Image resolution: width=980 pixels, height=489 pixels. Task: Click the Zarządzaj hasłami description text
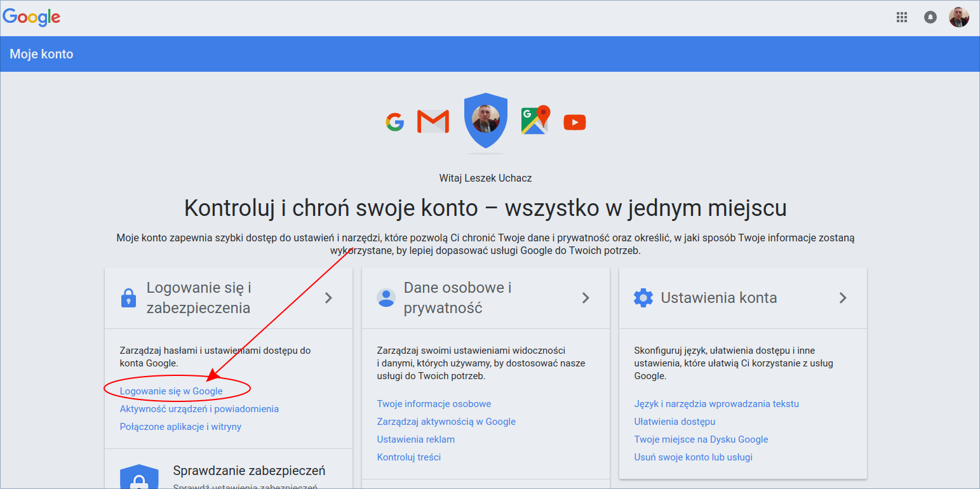click(x=215, y=357)
